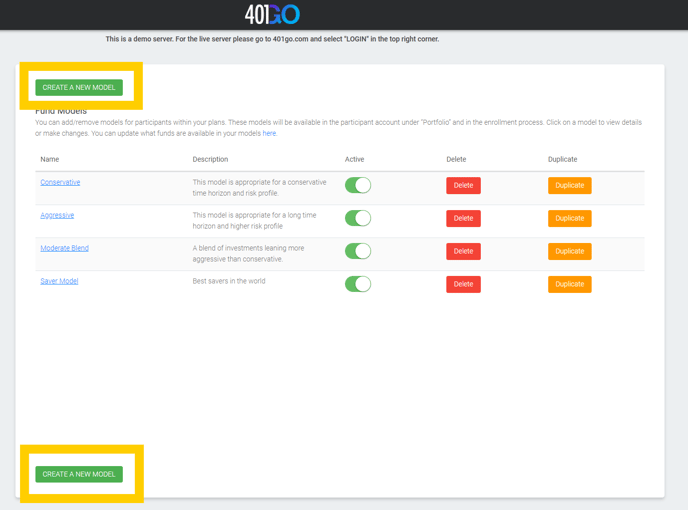Disable the Aggressive model Active toggle

click(358, 218)
